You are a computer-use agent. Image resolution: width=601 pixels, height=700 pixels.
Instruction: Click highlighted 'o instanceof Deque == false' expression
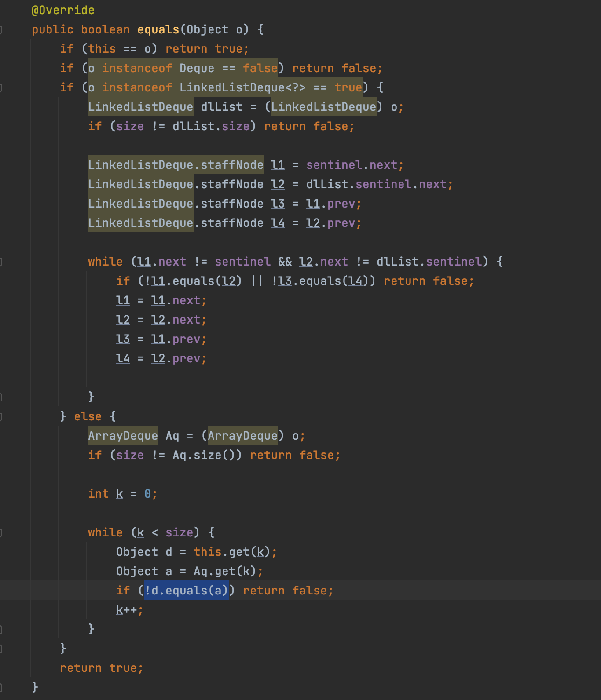183,68
